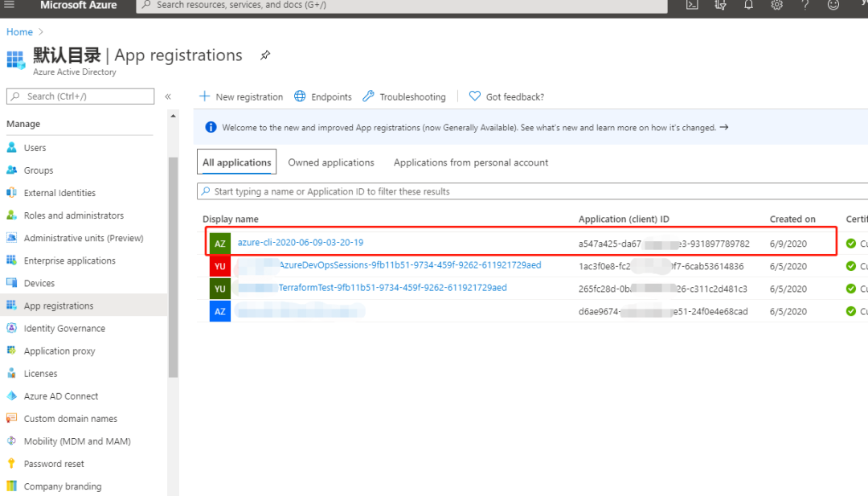Click the blue AZ application avatar

[219, 311]
